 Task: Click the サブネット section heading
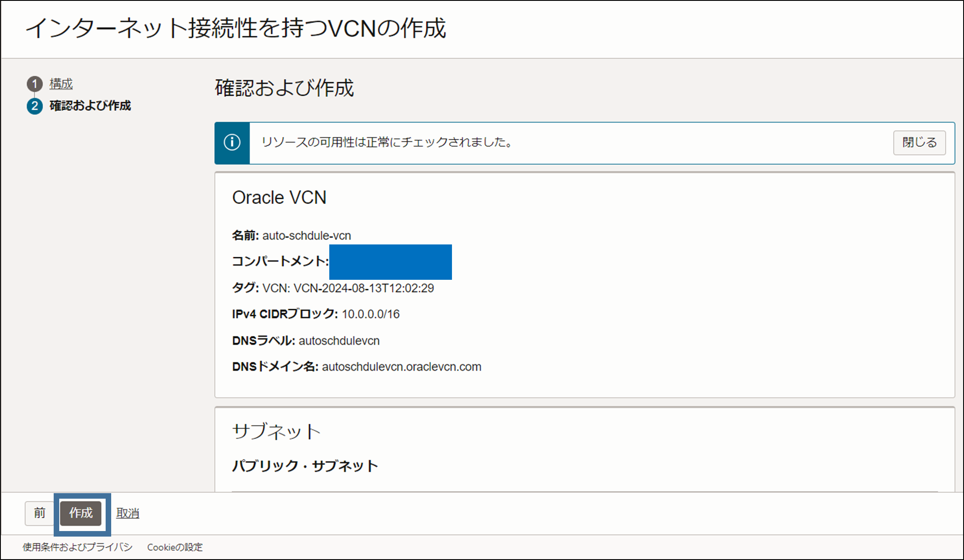(276, 431)
